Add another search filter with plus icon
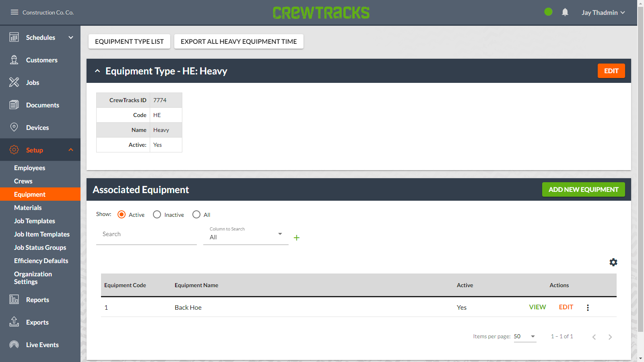The height and width of the screenshot is (362, 644). (x=297, y=238)
